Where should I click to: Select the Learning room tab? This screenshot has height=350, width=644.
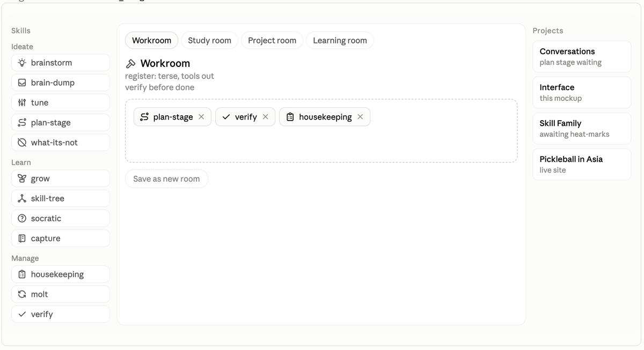tap(340, 40)
